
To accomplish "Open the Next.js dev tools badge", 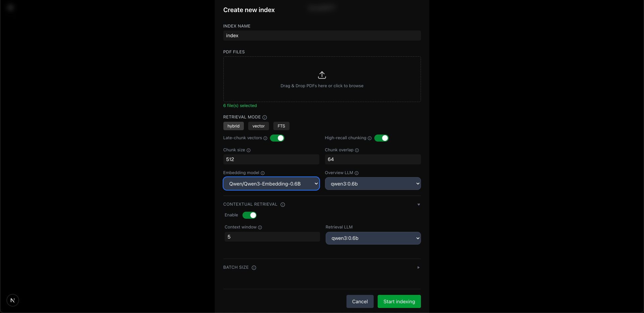I will [x=13, y=300].
